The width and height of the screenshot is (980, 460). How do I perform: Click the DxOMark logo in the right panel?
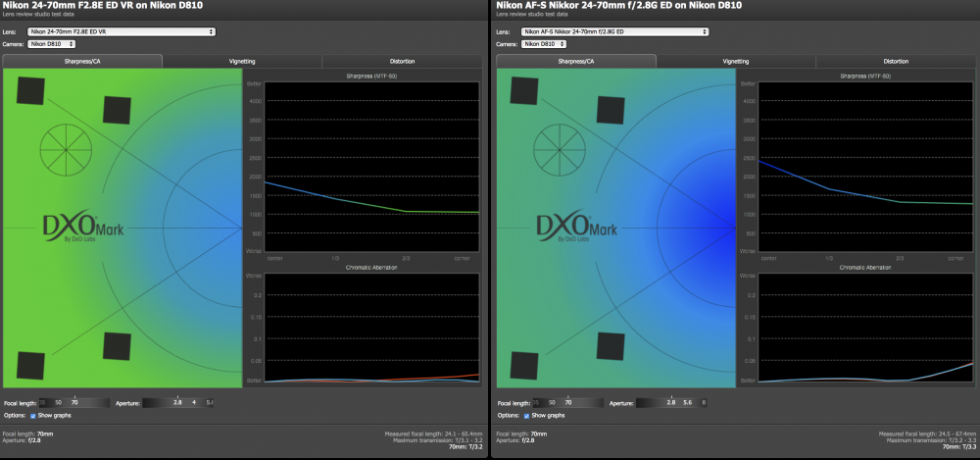tap(577, 227)
